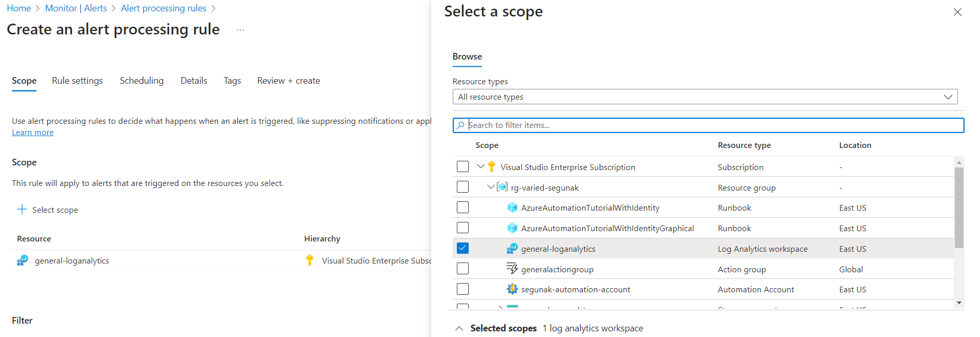Open Monitor | Alerts breadcrumb link

pos(76,8)
